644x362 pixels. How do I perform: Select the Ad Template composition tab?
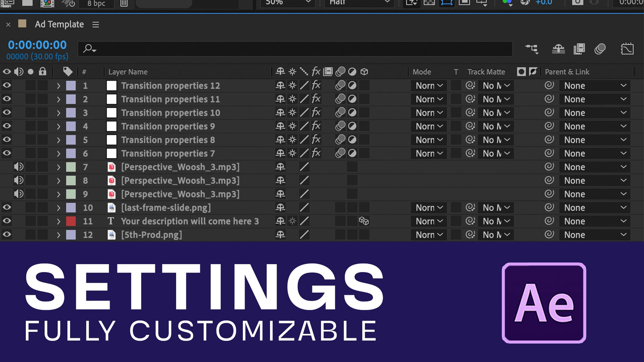click(59, 24)
